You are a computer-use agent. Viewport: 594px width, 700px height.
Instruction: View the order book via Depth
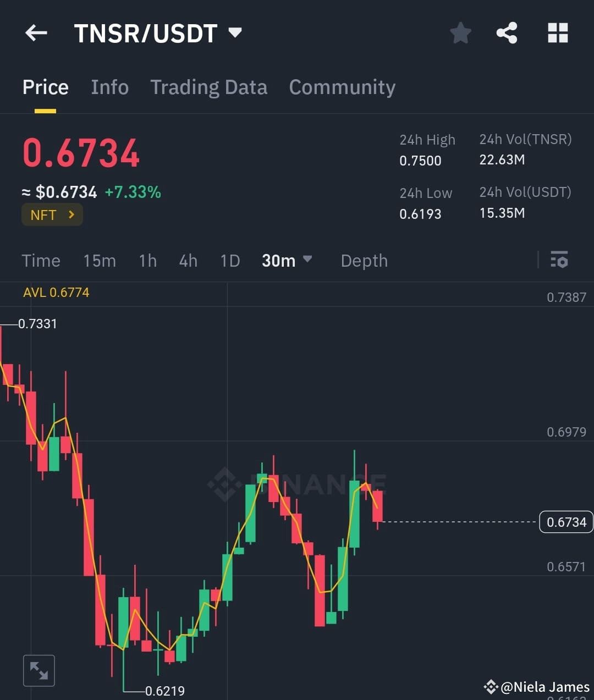364,261
